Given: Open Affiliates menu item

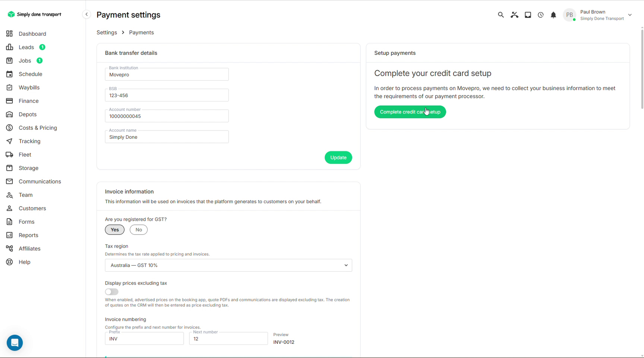Looking at the screenshot, I should (29, 248).
